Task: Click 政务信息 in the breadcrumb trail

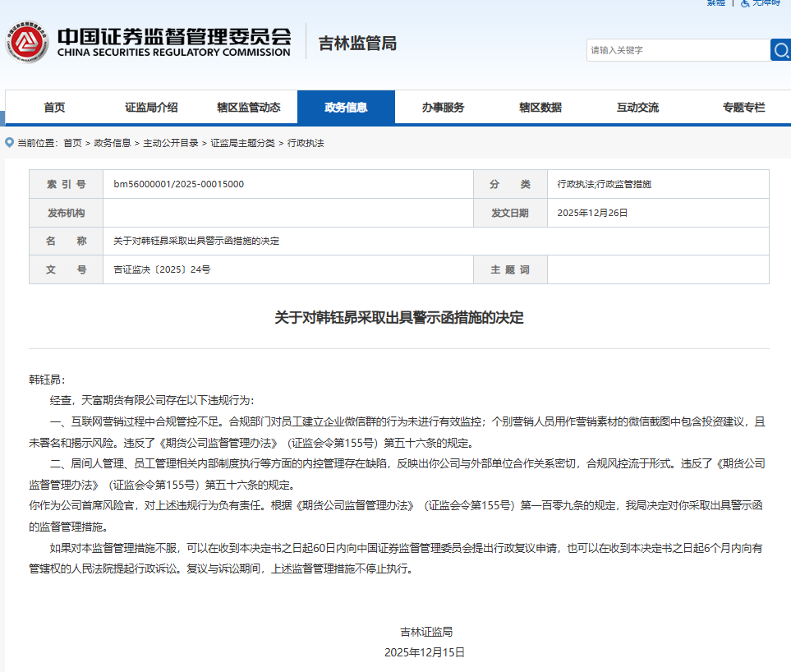Action: coord(113,143)
